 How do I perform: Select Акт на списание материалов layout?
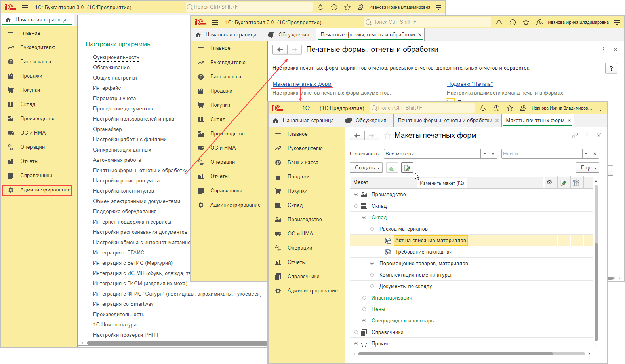[x=431, y=241]
